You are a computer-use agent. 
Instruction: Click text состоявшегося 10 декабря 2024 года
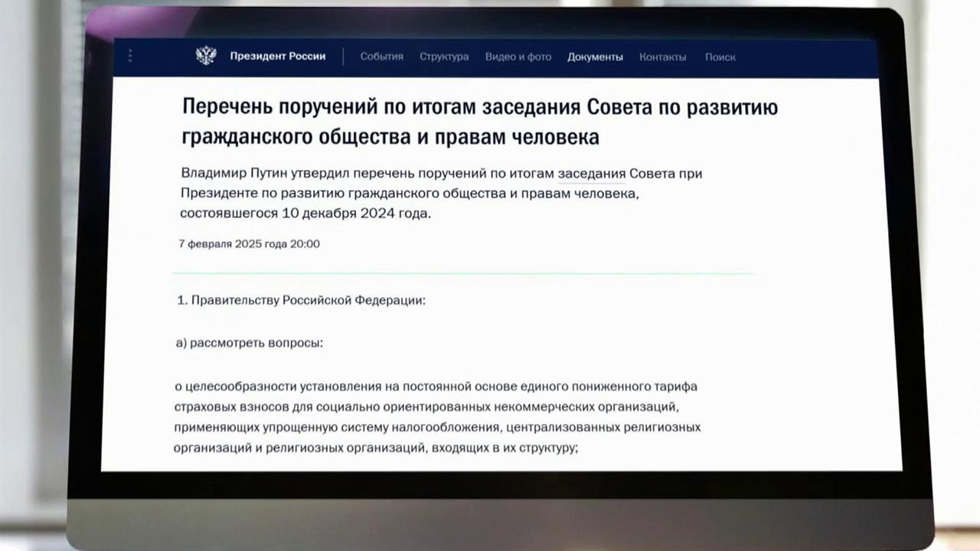(305, 214)
